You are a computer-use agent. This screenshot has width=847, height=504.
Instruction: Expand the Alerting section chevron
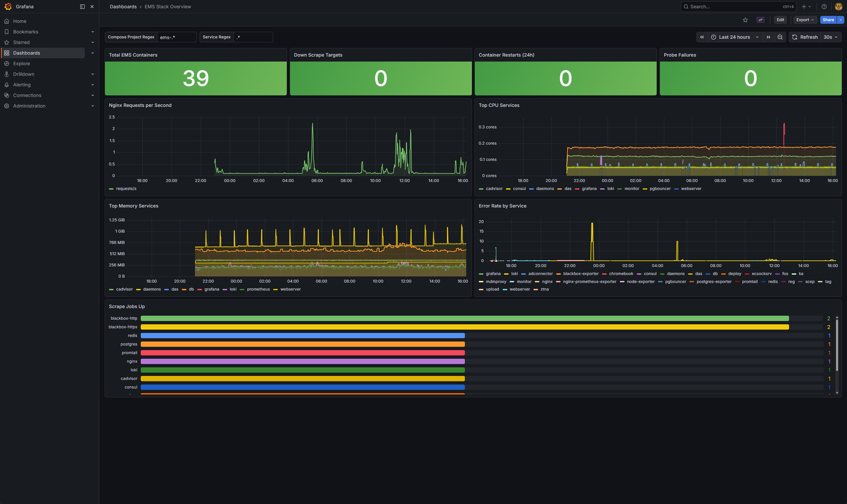click(92, 85)
